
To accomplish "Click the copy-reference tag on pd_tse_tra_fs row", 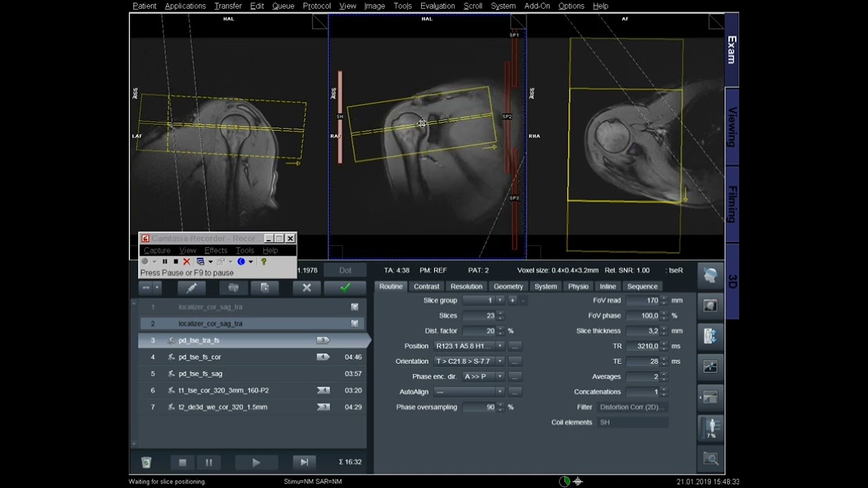I will click(323, 340).
